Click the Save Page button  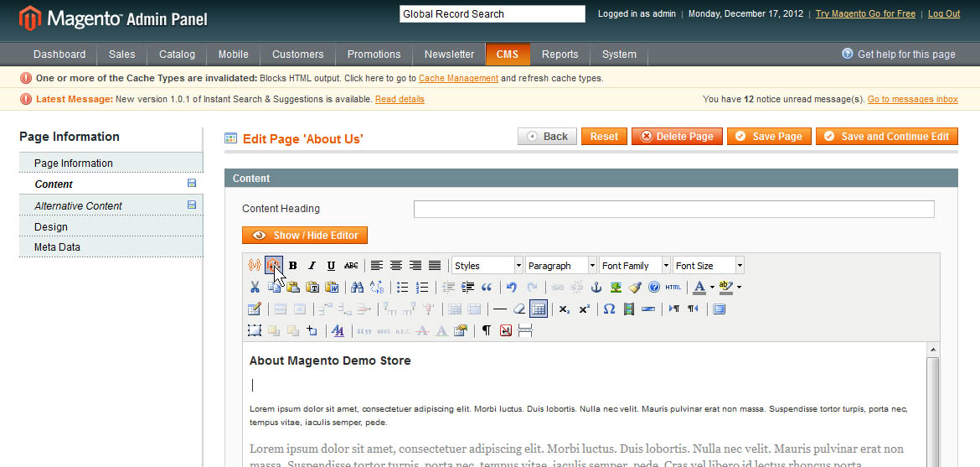click(769, 137)
